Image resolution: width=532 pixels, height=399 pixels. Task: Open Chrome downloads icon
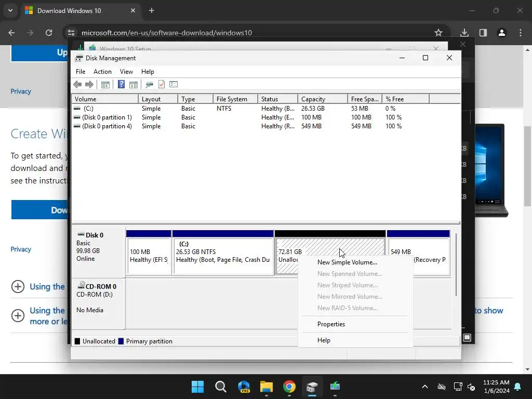pos(464,33)
